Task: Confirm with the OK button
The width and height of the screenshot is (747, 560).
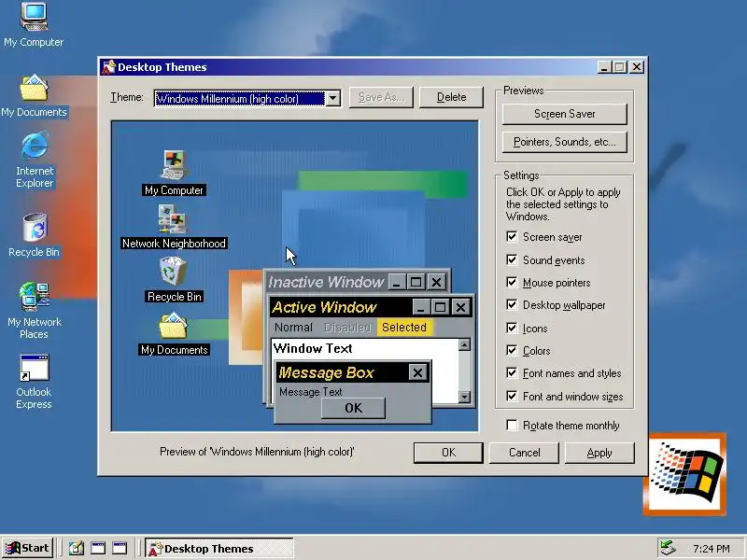Action: point(448,453)
